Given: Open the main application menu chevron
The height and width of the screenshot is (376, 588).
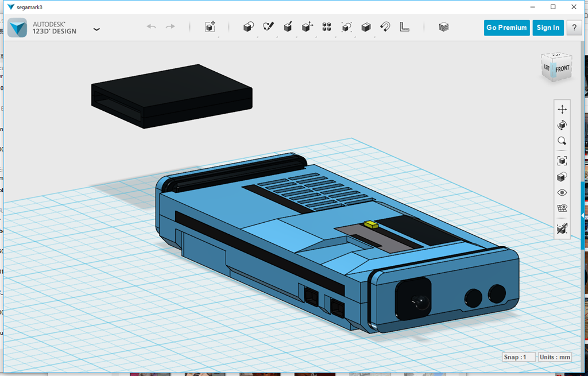Looking at the screenshot, I should click(x=96, y=29).
